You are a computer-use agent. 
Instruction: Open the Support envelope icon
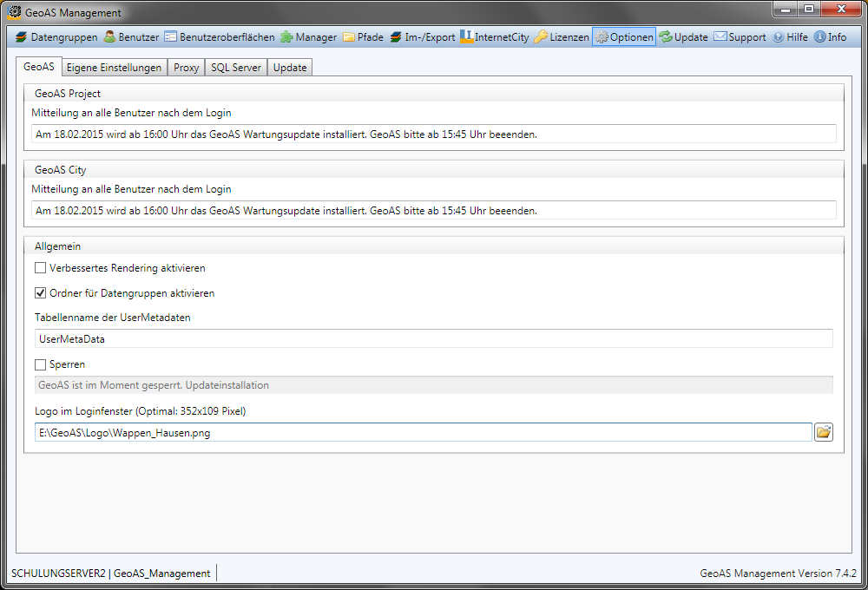click(720, 36)
